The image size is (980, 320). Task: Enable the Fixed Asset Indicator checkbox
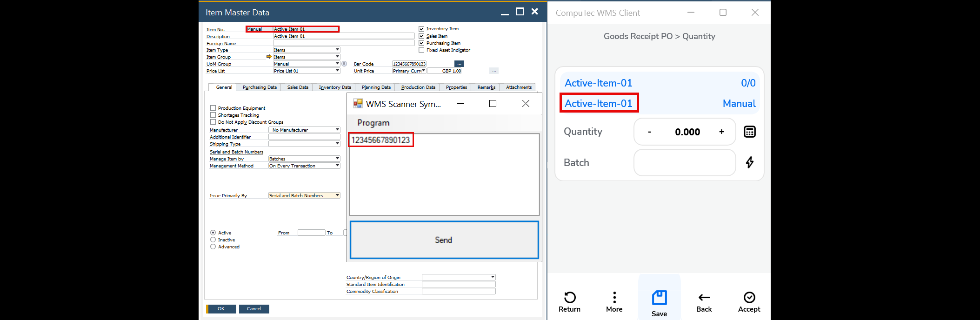coord(421,50)
